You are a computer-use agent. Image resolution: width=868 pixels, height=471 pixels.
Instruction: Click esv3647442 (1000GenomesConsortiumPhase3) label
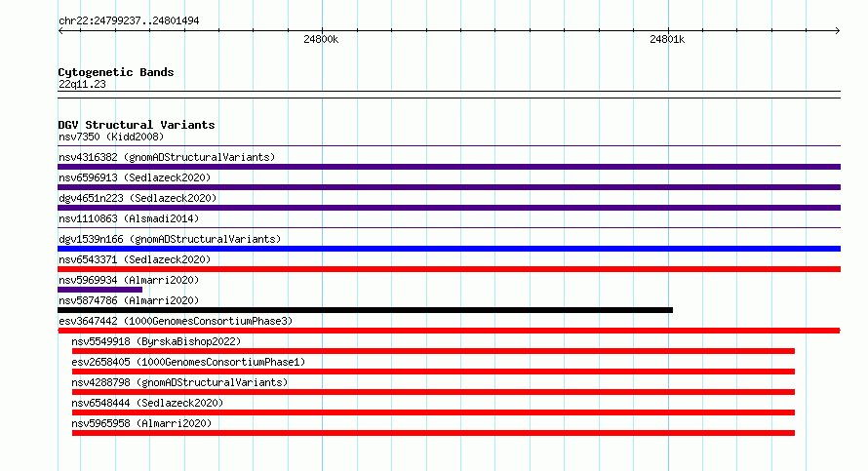[x=176, y=321]
